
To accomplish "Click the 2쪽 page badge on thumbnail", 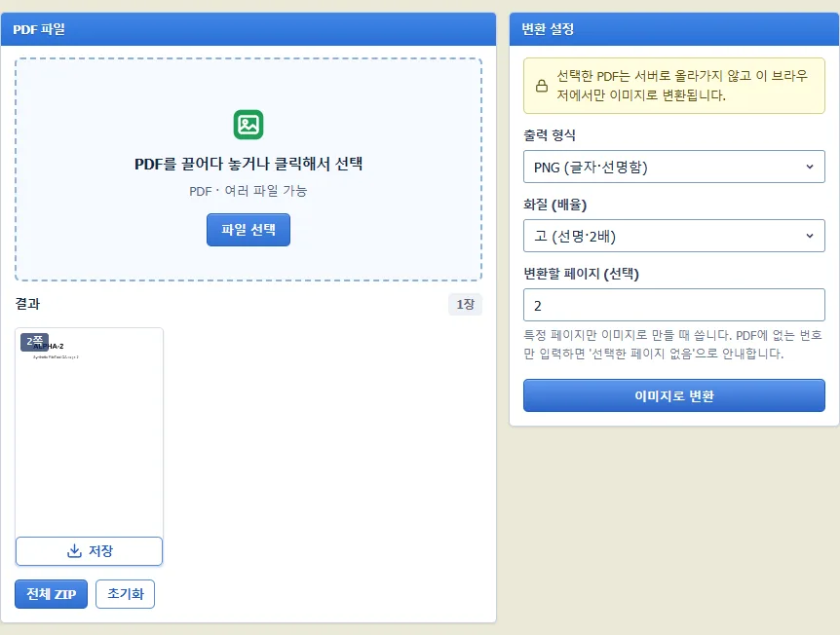I will (34, 342).
